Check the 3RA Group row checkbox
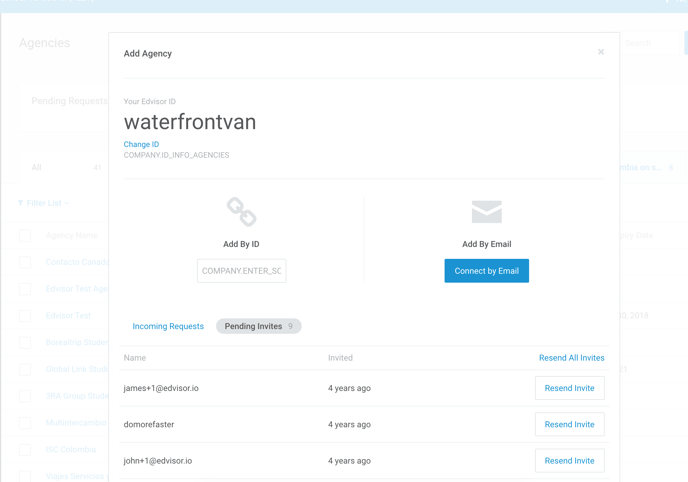The height and width of the screenshot is (482, 688). coord(25,396)
